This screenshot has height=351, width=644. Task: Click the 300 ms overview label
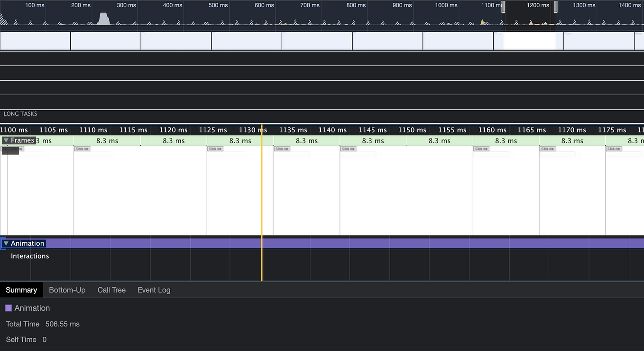(126, 5)
